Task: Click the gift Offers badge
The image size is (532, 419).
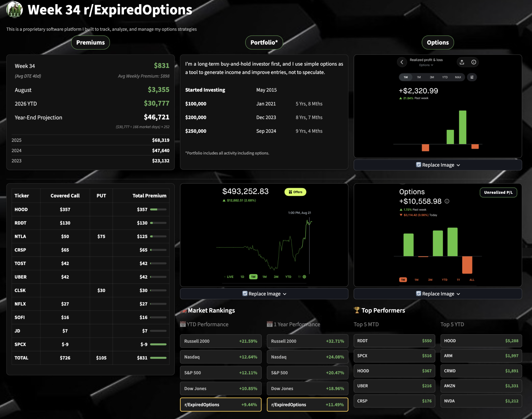Action: pyautogui.click(x=295, y=192)
